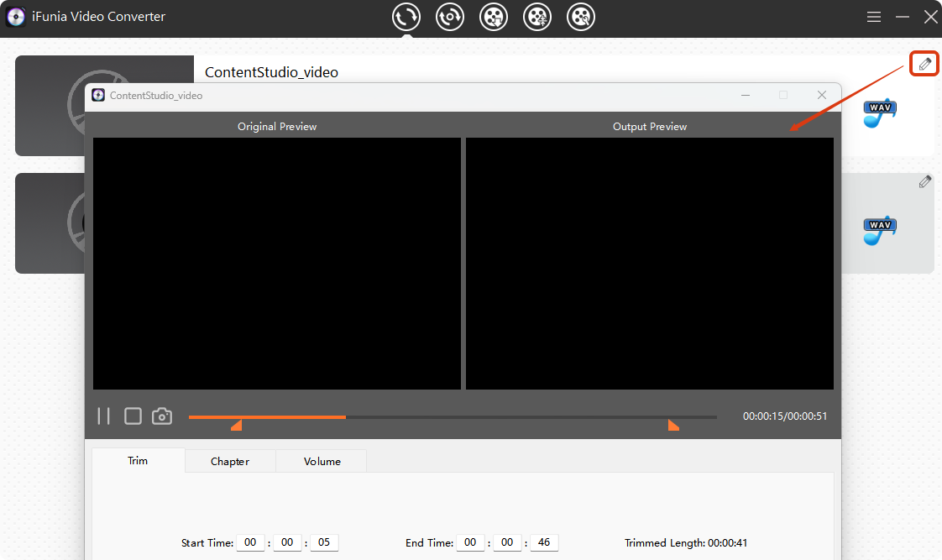Take a snapshot with the camera icon

click(162, 416)
